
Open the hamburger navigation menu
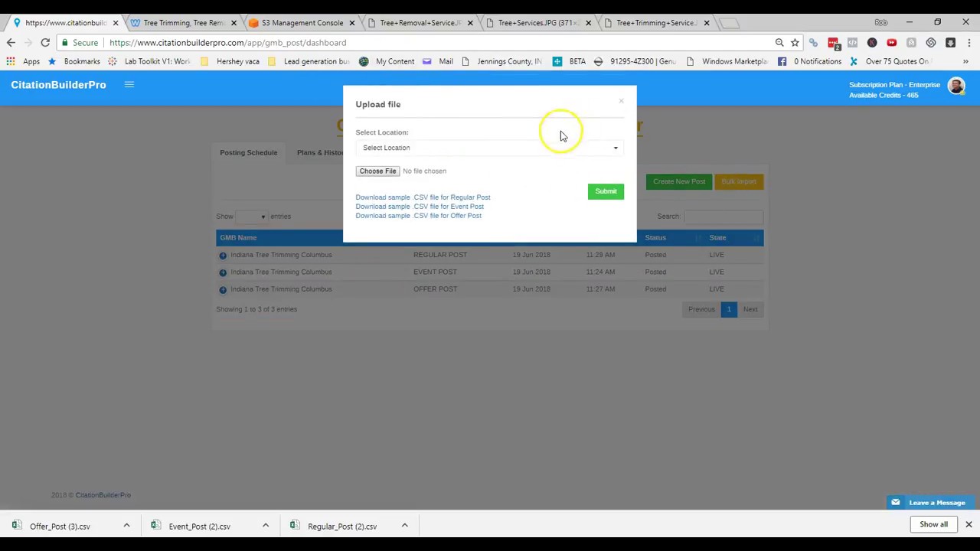[129, 84]
